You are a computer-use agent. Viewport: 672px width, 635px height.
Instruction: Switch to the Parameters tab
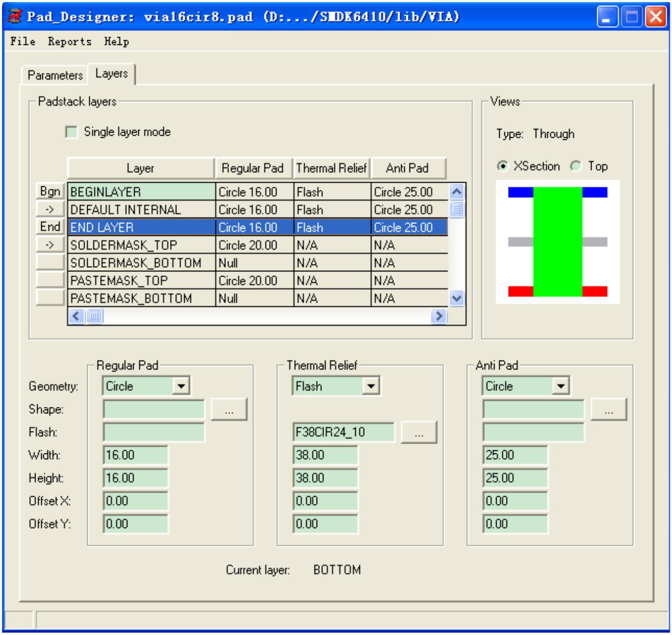55,75
